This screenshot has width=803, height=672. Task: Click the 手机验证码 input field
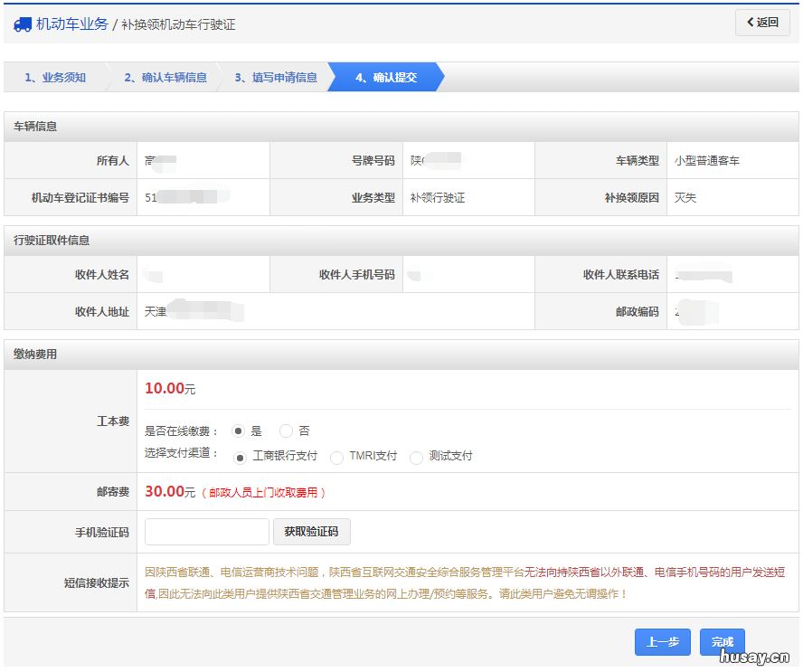pos(206,532)
